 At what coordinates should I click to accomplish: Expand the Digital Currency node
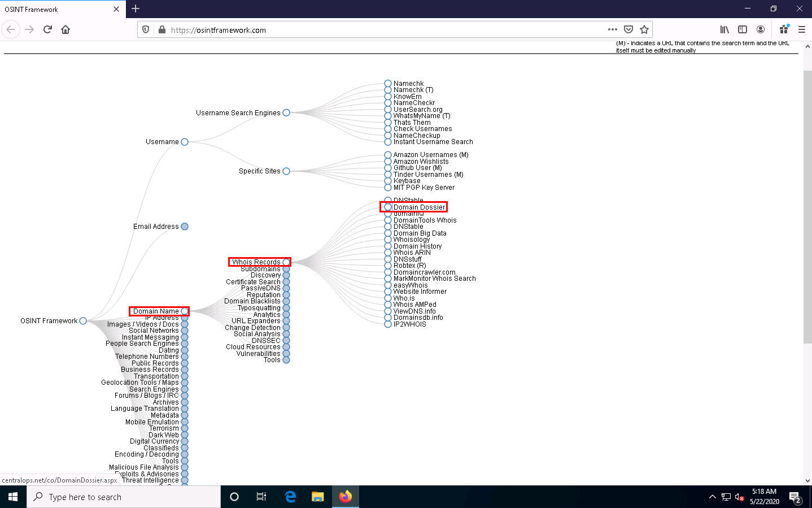[185, 441]
